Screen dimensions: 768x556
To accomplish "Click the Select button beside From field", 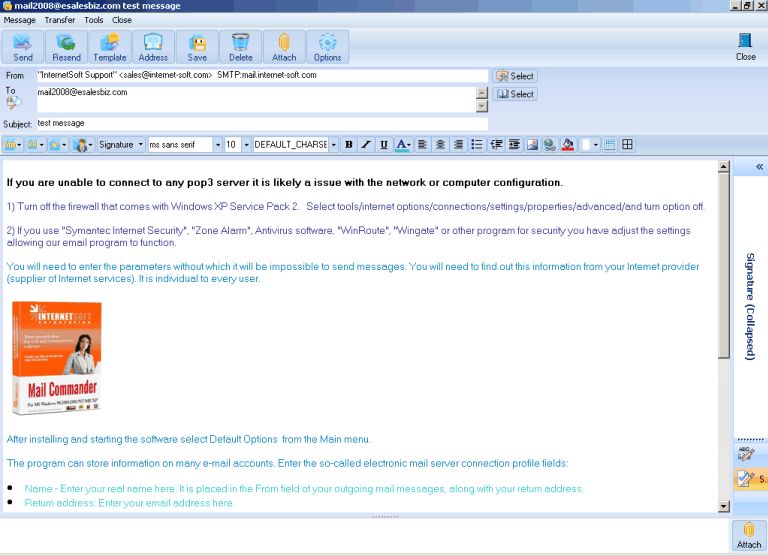I will pyautogui.click(x=515, y=76).
